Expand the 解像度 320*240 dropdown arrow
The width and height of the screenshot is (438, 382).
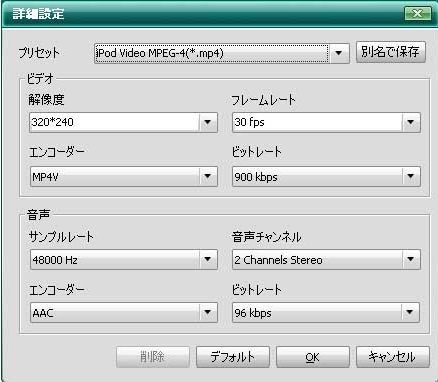tap(208, 122)
